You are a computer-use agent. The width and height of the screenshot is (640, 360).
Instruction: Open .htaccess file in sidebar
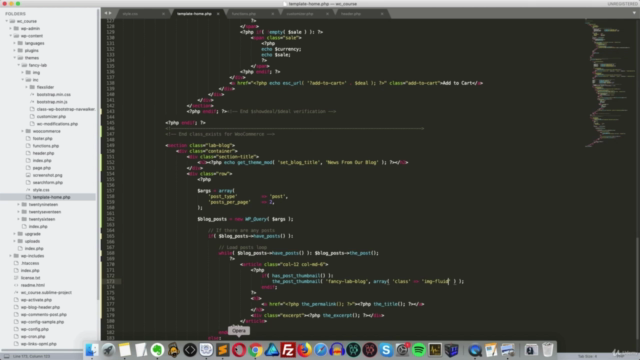pos(30,263)
